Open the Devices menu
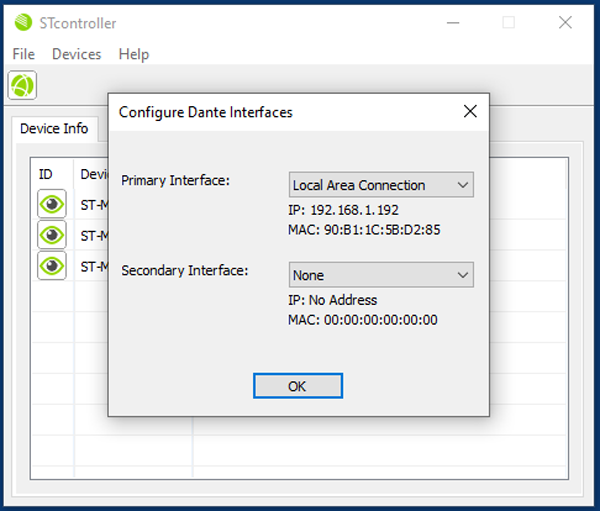The image size is (600, 511). pos(76,54)
